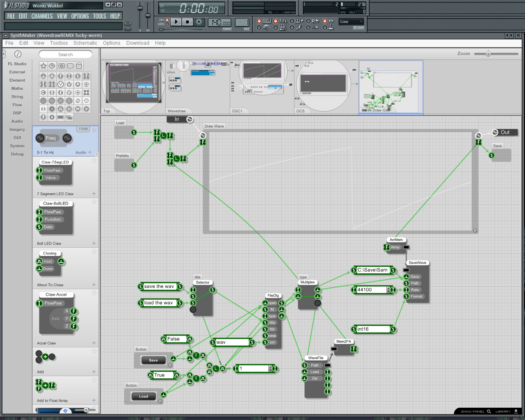
Task: Click the favorites star filter icon
Action: pos(43,66)
